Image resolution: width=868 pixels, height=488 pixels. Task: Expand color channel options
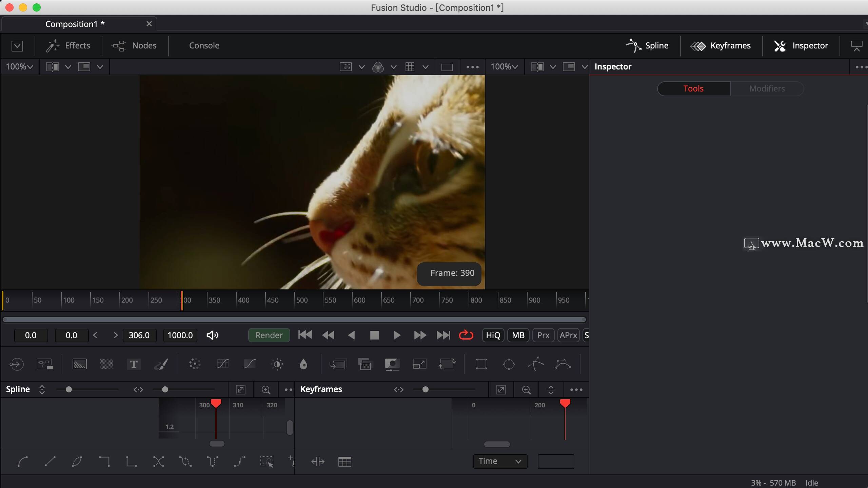(x=393, y=67)
